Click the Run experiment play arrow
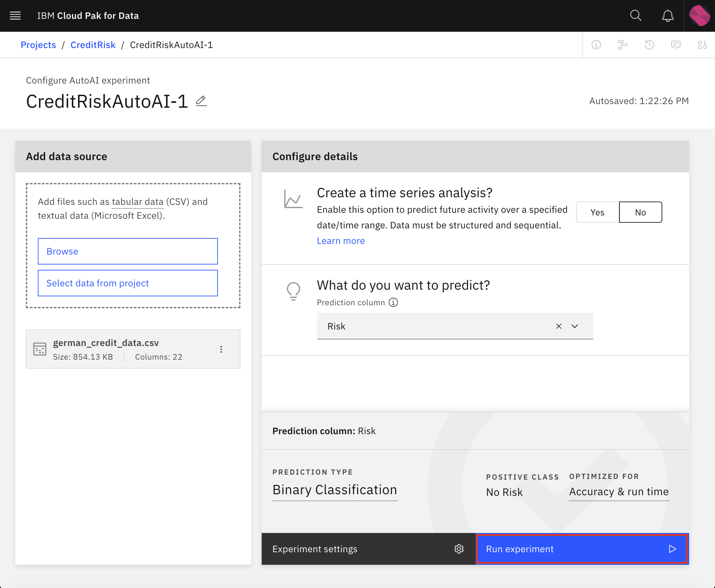715x588 pixels. coord(673,549)
